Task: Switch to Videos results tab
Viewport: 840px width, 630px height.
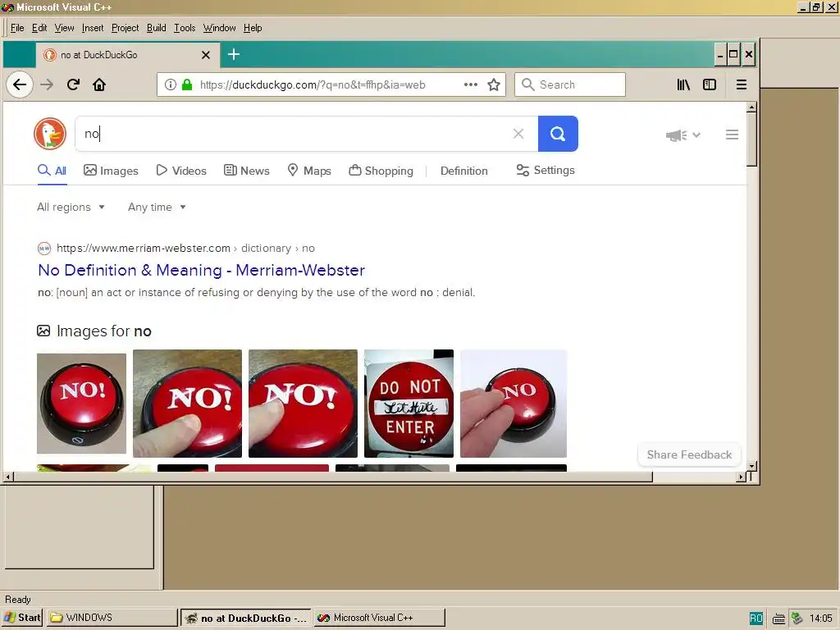Action: point(181,171)
